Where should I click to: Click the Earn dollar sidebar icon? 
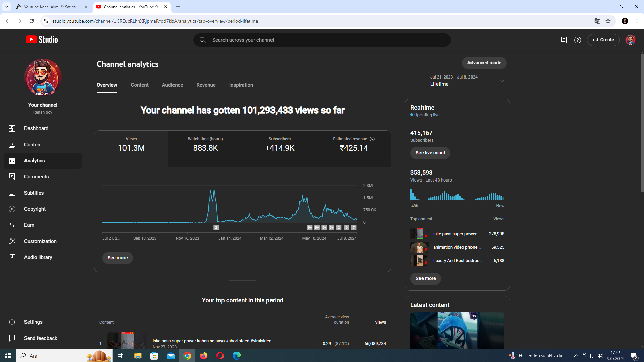point(12,225)
